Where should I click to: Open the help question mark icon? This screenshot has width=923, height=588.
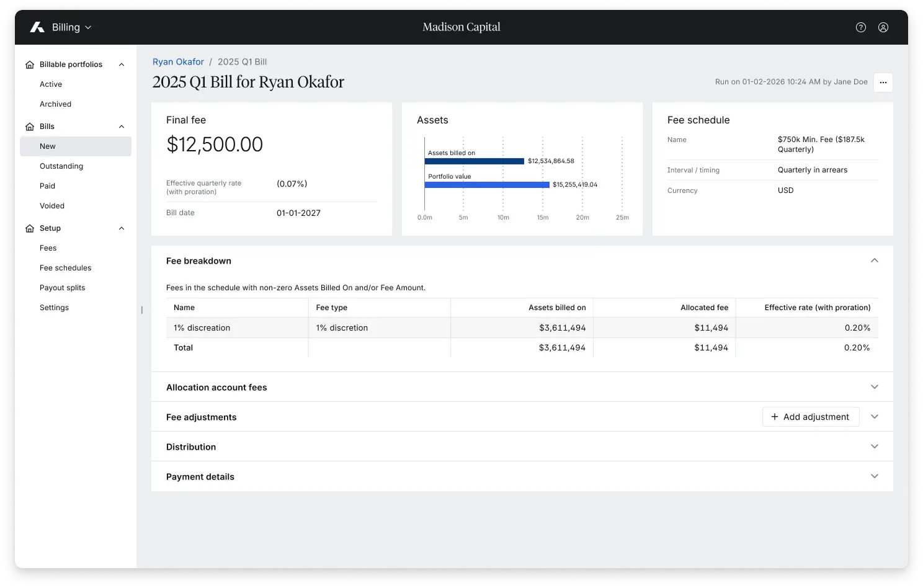coord(861,27)
